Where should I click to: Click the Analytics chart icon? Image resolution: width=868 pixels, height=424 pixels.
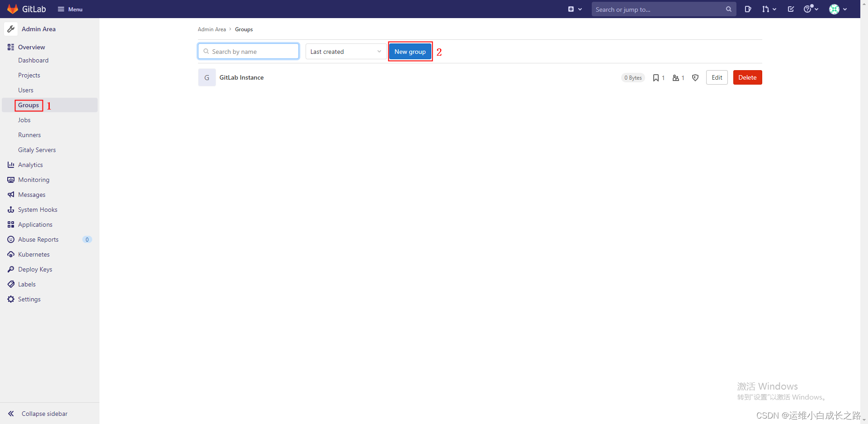11,165
